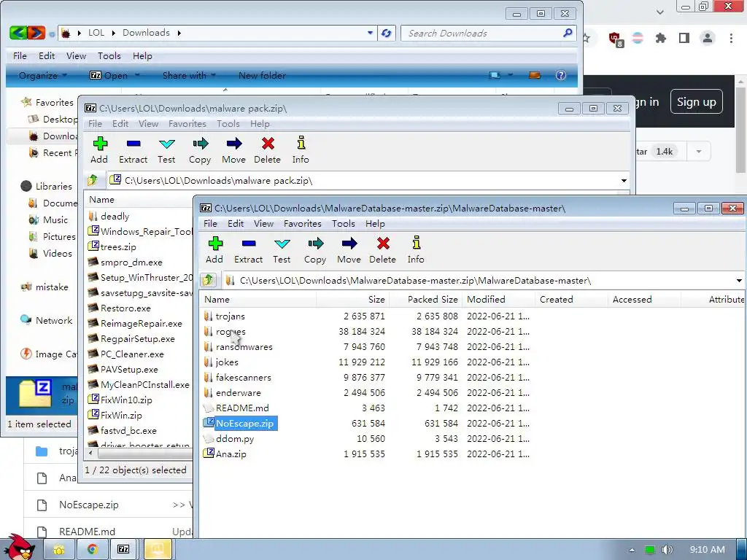Screen dimensions: 747x560
Task: Click Copy icon in MalwareDatabase-master window
Action: (x=315, y=244)
